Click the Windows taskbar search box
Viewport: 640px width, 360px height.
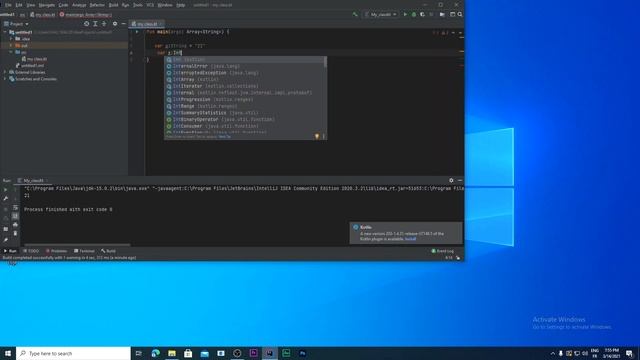pyautogui.click(x=73, y=353)
